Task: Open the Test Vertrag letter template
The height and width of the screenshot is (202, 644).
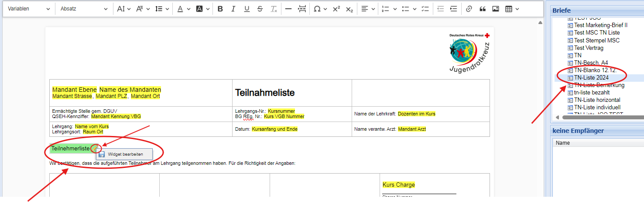Action: pos(589,48)
